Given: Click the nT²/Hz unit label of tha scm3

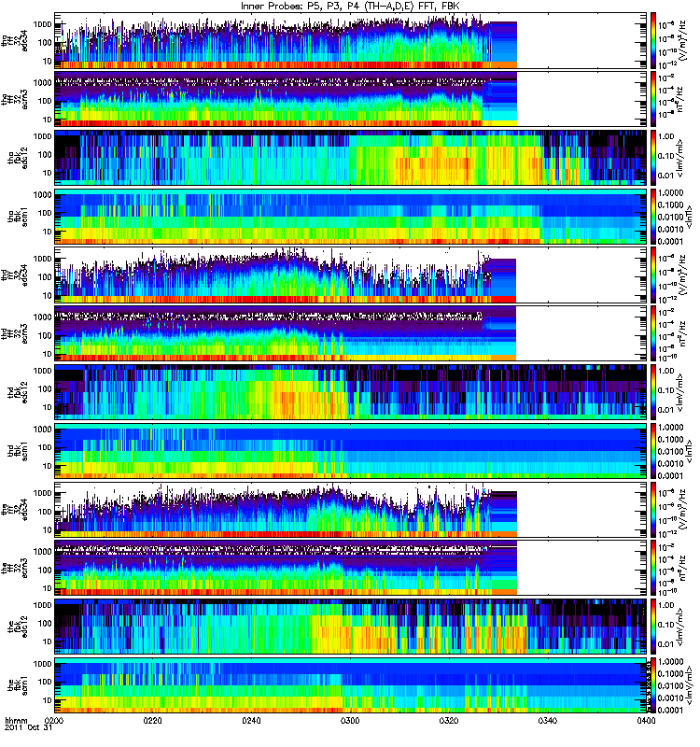Looking at the screenshot, I should coord(680,99).
